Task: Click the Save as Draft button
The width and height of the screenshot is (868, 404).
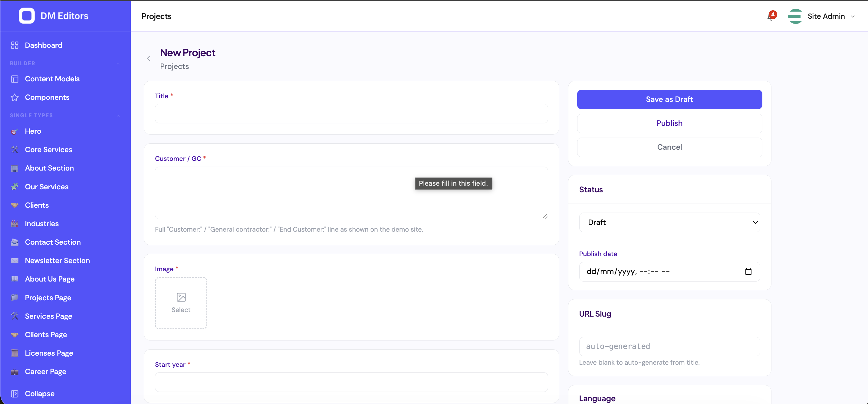Action: (669, 99)
